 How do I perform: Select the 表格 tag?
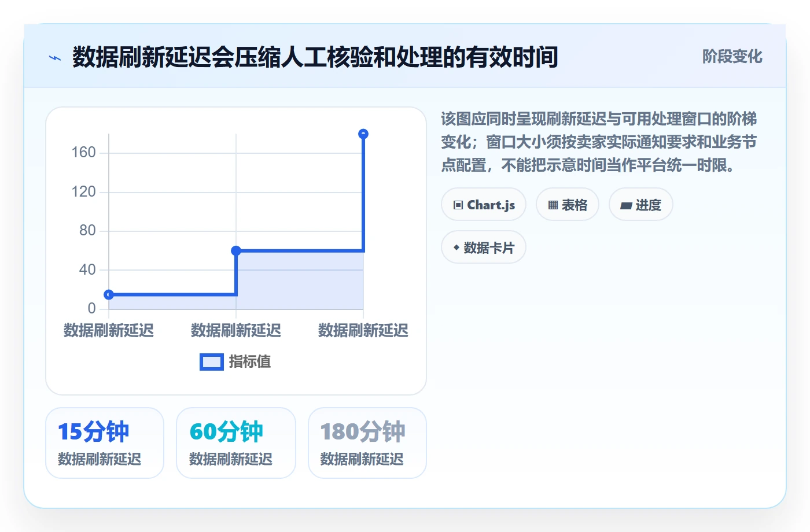(x=568, y=205)
